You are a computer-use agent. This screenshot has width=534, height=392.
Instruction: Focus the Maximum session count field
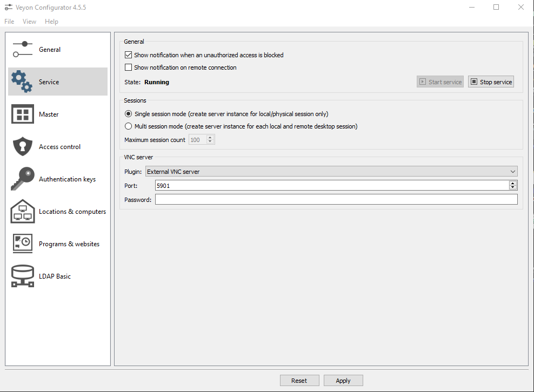point(198,139)
